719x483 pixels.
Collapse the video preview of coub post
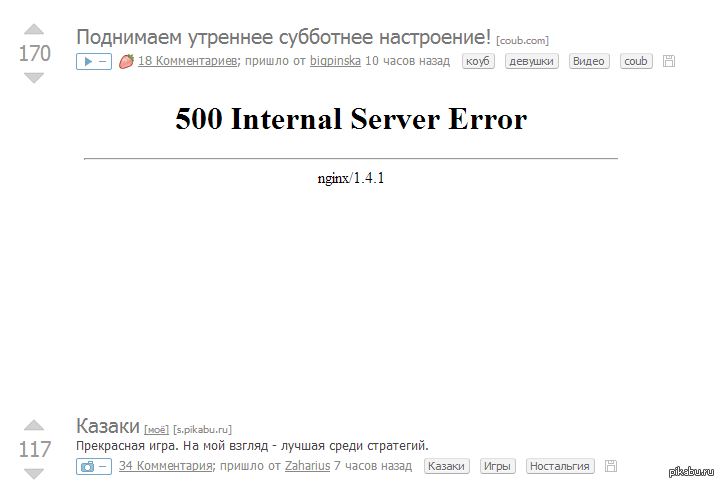pyautogui.click(x=93, y=61)
